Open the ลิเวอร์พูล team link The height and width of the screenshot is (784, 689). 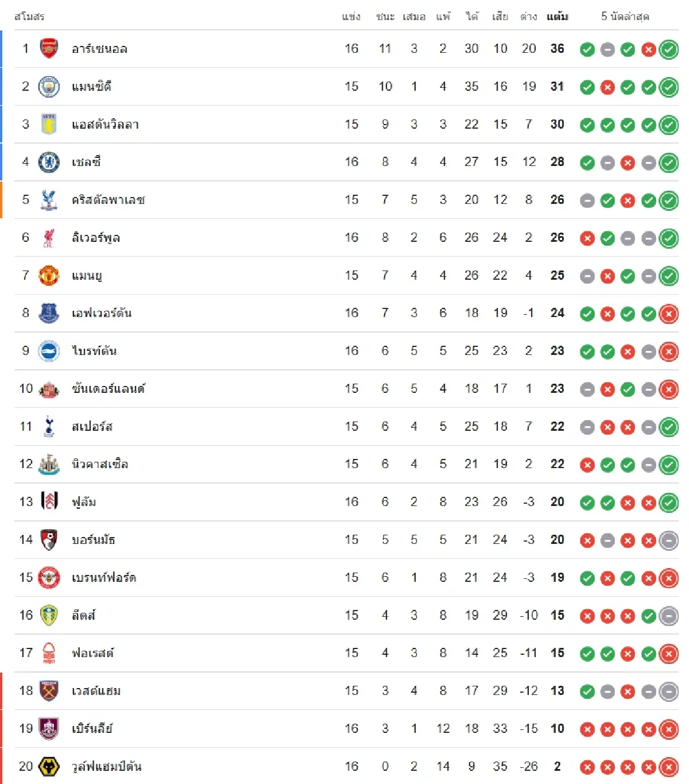(x=96, y=238)
